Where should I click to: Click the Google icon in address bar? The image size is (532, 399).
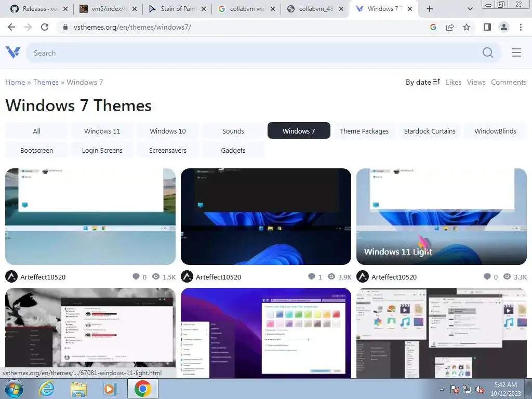pyautogui.click(x=433, y=27)
